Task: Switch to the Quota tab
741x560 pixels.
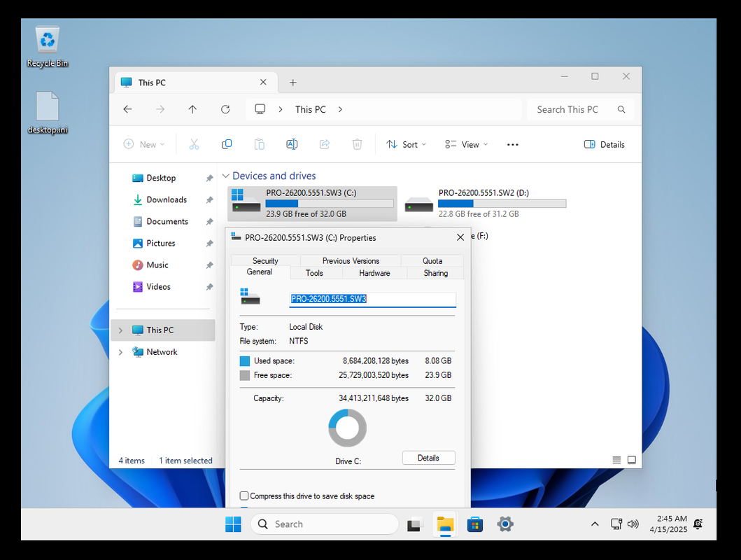Action: 432,261
